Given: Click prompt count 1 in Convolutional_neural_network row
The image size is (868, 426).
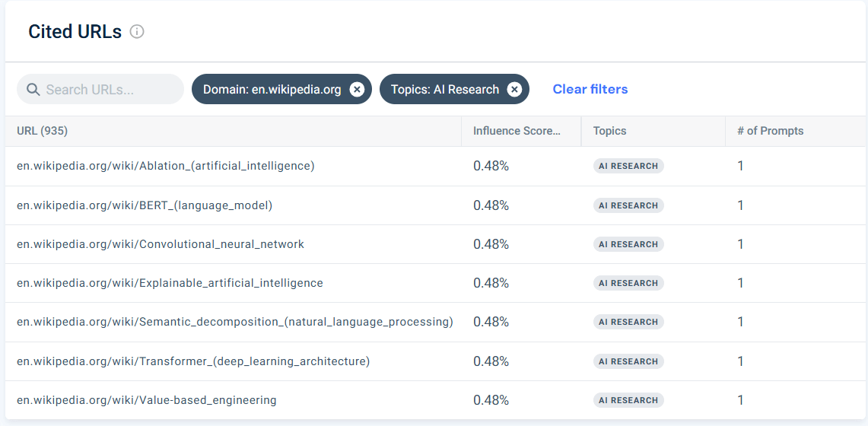Looking at the screenshot, I should point(741,244).
